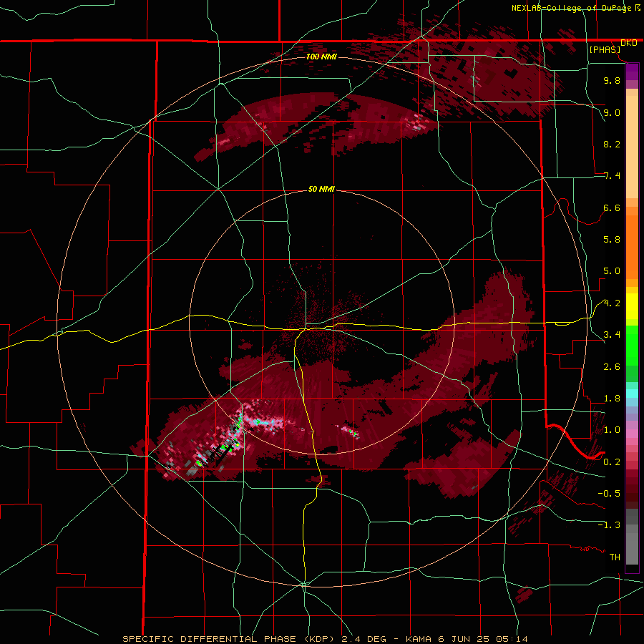644x644 pixels.
Task: Click the pink swatch beside 1.0
Action: coord(632,434)
